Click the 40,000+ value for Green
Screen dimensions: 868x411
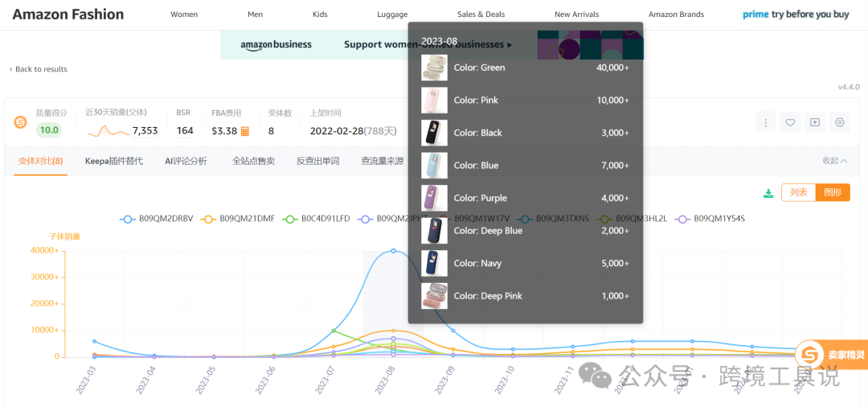click(612, 68)
